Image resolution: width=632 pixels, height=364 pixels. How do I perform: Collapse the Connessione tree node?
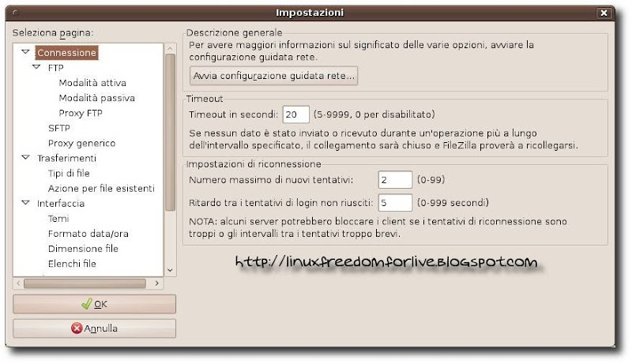tap(25, 52)
